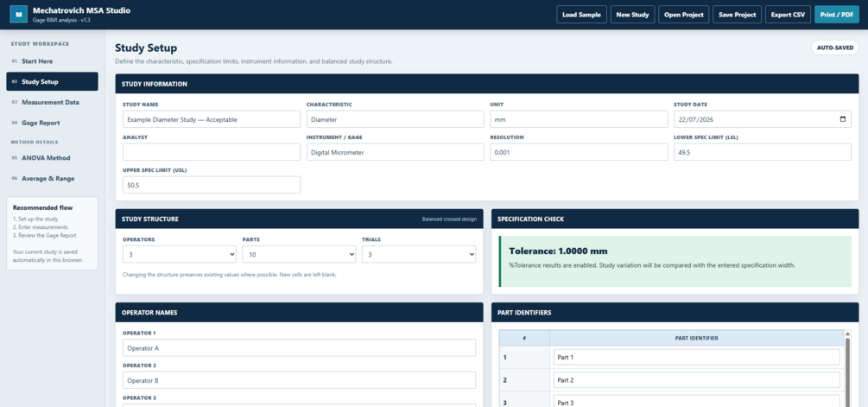Click the Characteristic field containing Diameter
Viewport: 868px width, 407px height.
(x=396, y=119)
